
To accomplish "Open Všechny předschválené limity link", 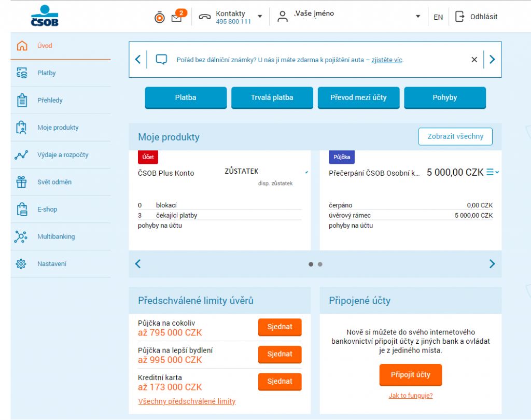I will (187, 401).
